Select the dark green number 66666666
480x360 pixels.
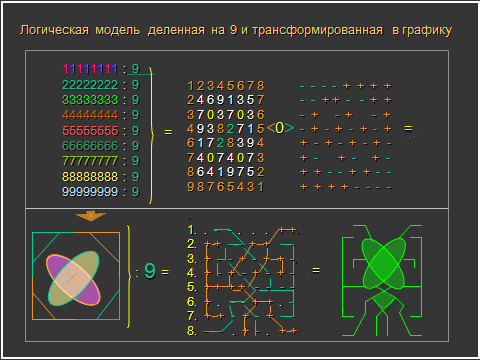(x=90, y=146)
